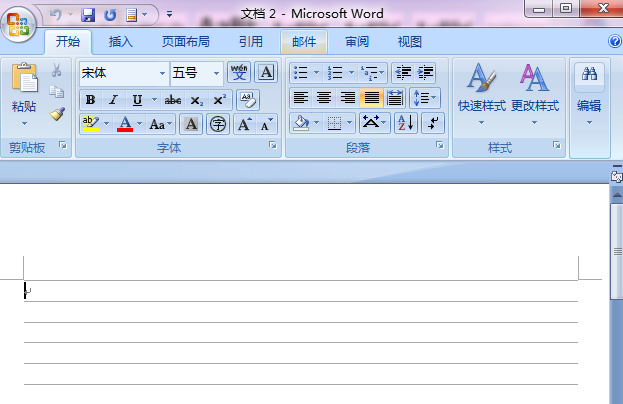
Task: Open the Asian layout menu
Action: coord(374,123)
